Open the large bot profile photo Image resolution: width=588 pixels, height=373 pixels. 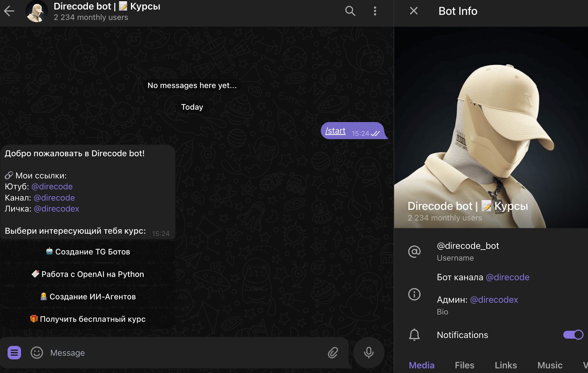tap(491, 127)
